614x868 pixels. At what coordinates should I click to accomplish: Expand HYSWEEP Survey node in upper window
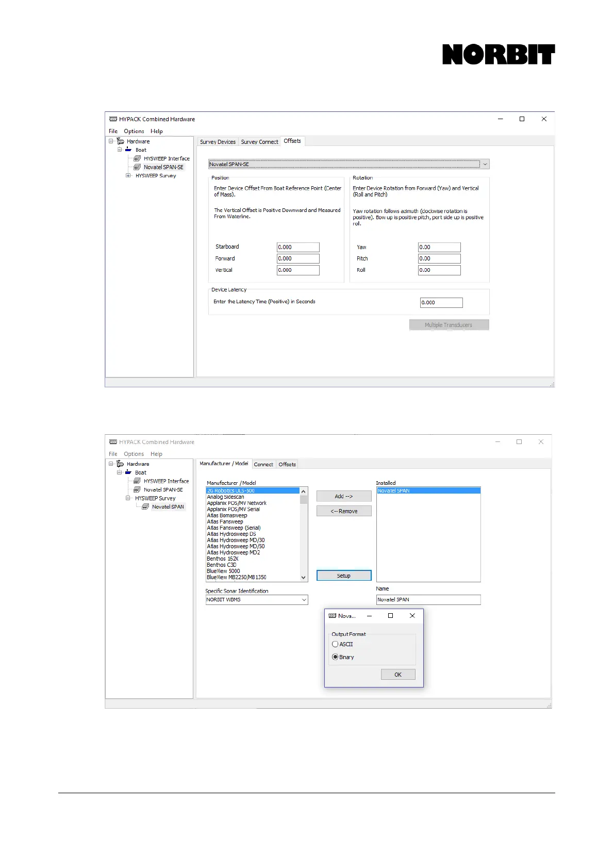tap(128, 175)
